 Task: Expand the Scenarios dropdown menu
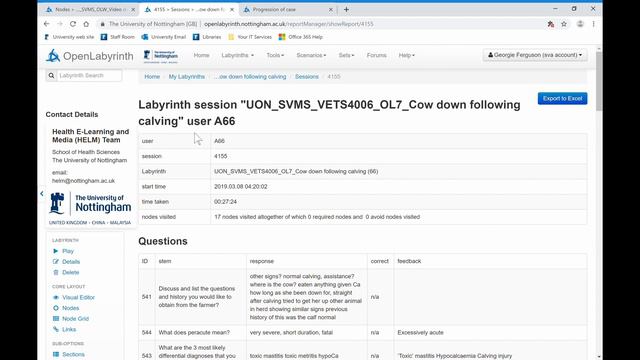pos(311,56)
